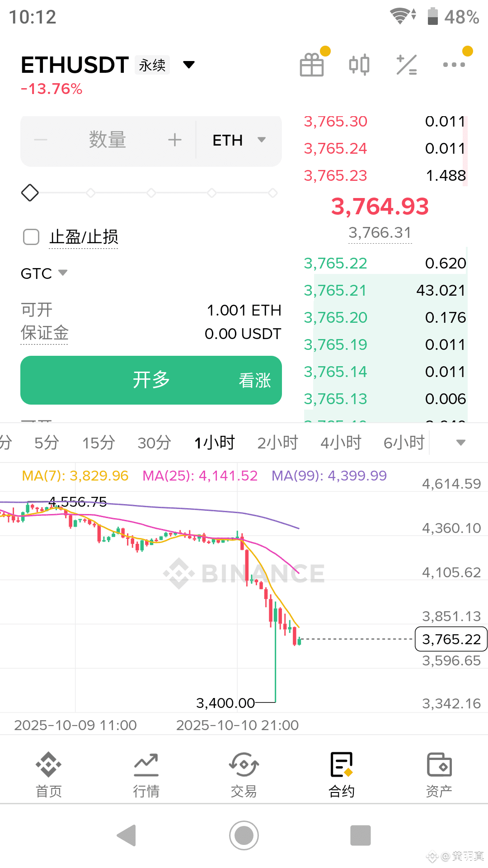This screenshot has height=868, width=488.
Task: Tap the Android back navigation triangle
Action: tap(127, 835)
